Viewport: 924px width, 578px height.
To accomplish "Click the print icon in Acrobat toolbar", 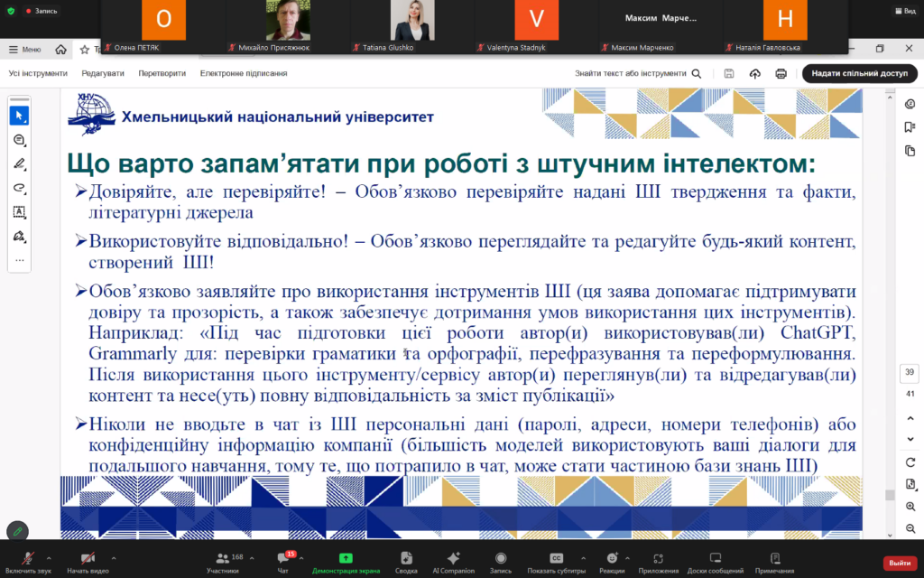I will [x=781, y=73].
